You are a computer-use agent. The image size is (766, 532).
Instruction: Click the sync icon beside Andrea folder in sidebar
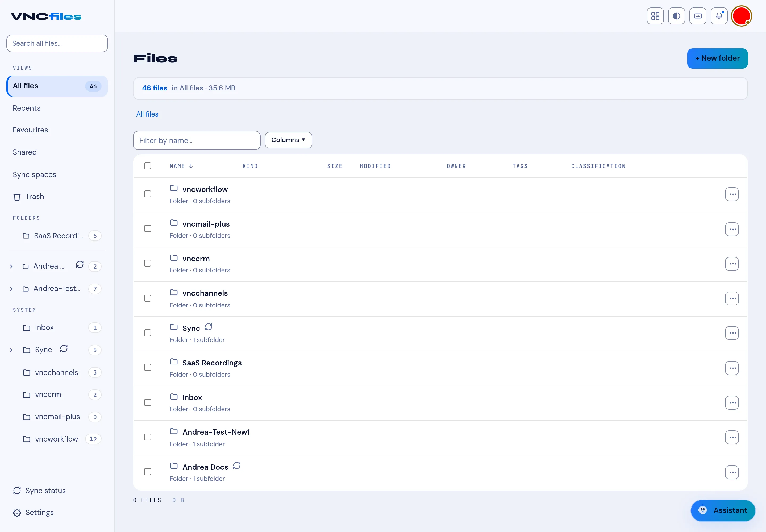pos(80,265)
